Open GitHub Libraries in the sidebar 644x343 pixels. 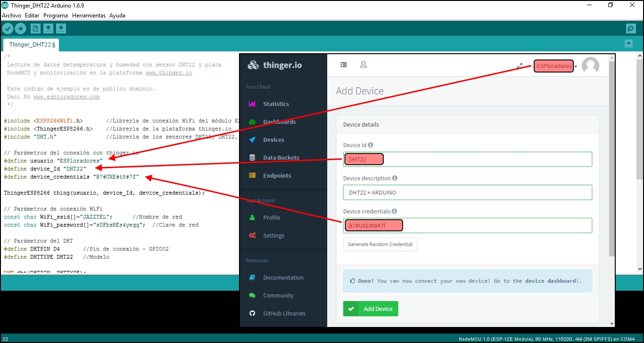[x=284, y=313]
